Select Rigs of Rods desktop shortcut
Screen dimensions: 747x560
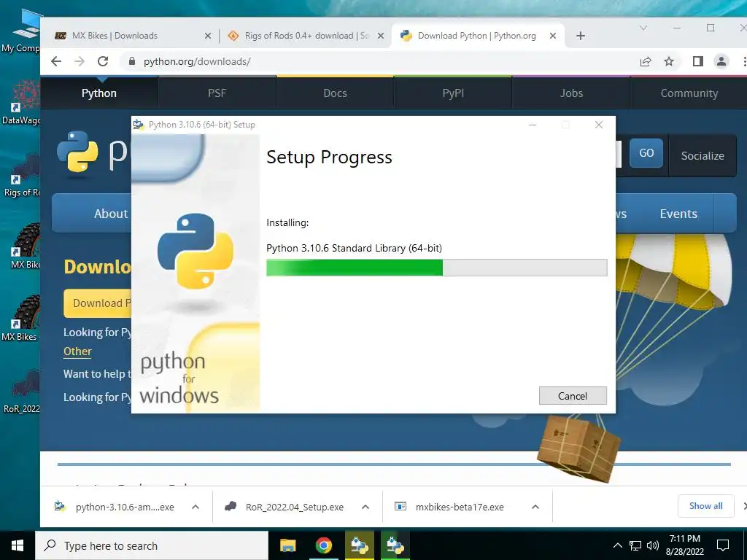click(x=21, y=175)
